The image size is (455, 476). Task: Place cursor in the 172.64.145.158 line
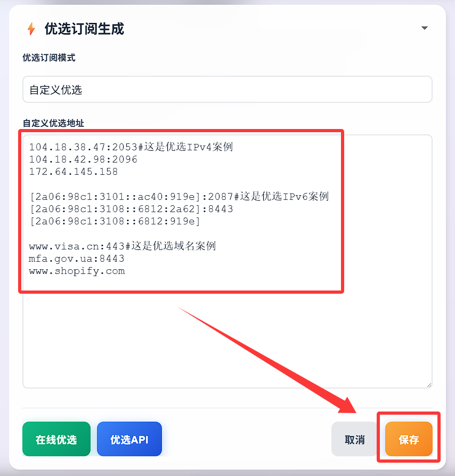tap(74, 172)
